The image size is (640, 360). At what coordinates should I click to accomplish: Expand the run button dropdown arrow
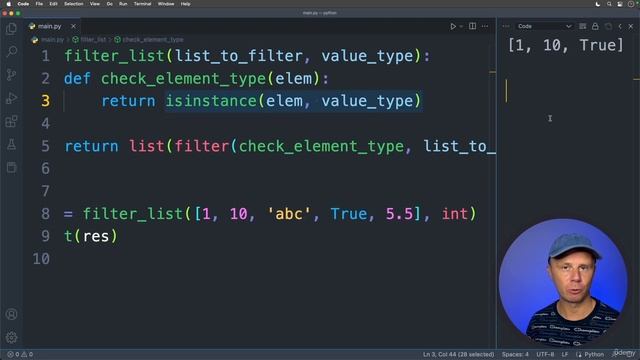[461, 26]
